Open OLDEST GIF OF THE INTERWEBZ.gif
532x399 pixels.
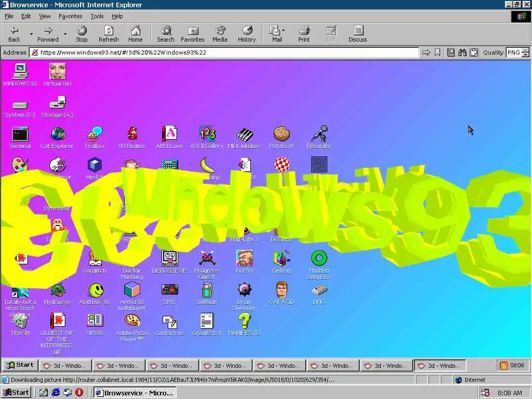coord(57,334)
